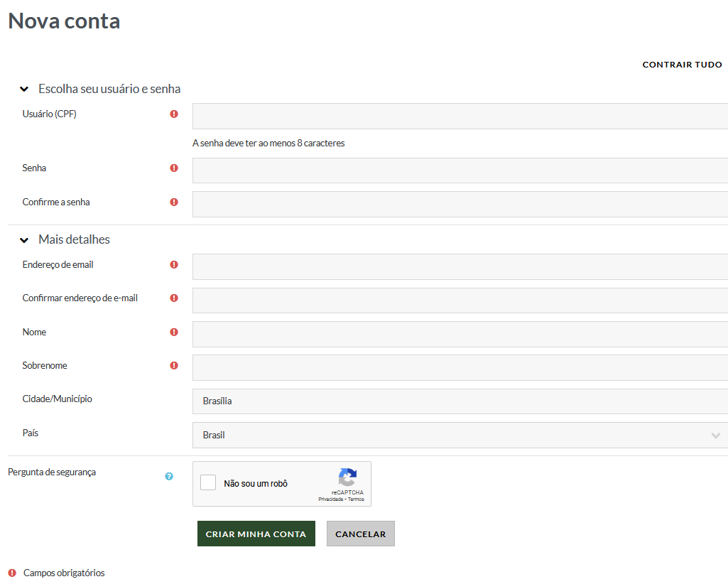Click the required icon beside Nome

(x=174, y=332)
